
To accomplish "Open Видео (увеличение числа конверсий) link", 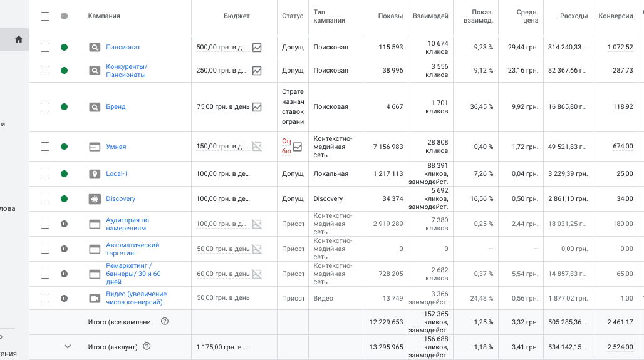I will click(x=137, y=298).
